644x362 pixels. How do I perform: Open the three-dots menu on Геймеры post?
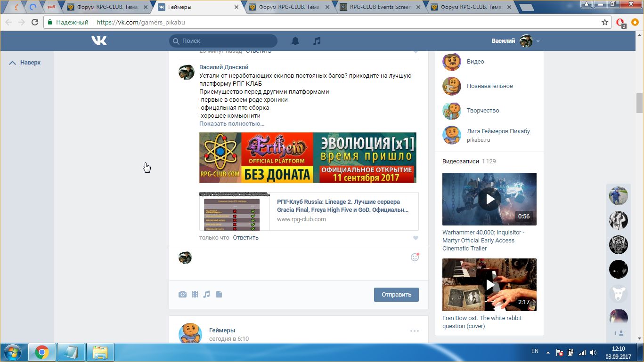(415, 331)
